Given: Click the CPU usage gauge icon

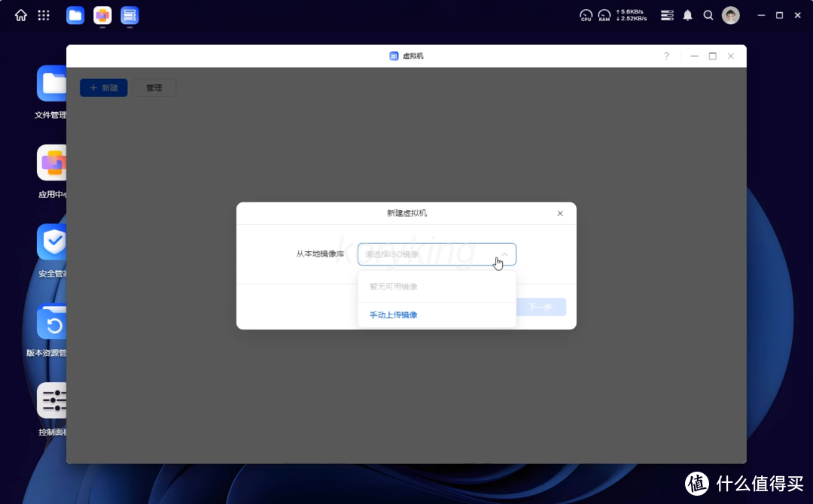Looking at the screenshot, I should (586, 15).
